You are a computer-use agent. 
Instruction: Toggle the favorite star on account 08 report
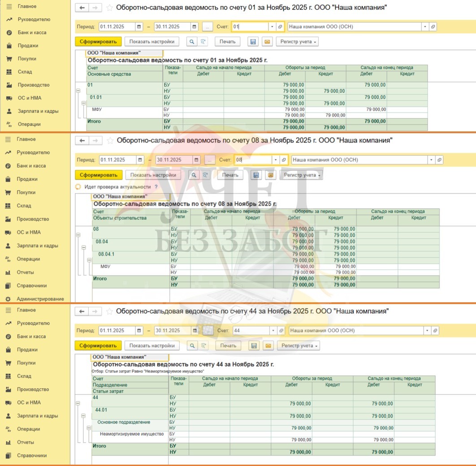click(110, 141)
